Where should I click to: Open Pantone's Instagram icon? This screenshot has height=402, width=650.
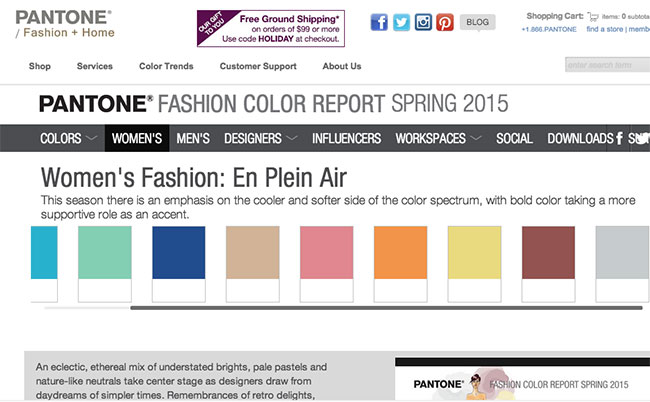pos(423,22)
